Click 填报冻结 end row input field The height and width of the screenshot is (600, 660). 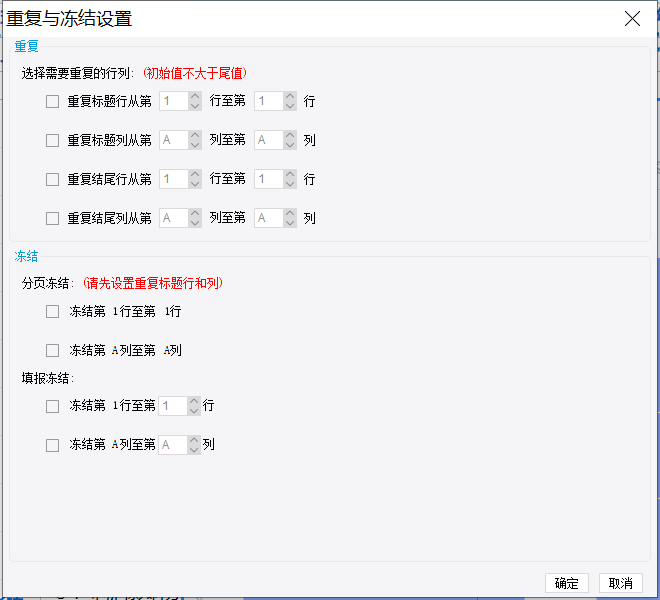[173, 406]
